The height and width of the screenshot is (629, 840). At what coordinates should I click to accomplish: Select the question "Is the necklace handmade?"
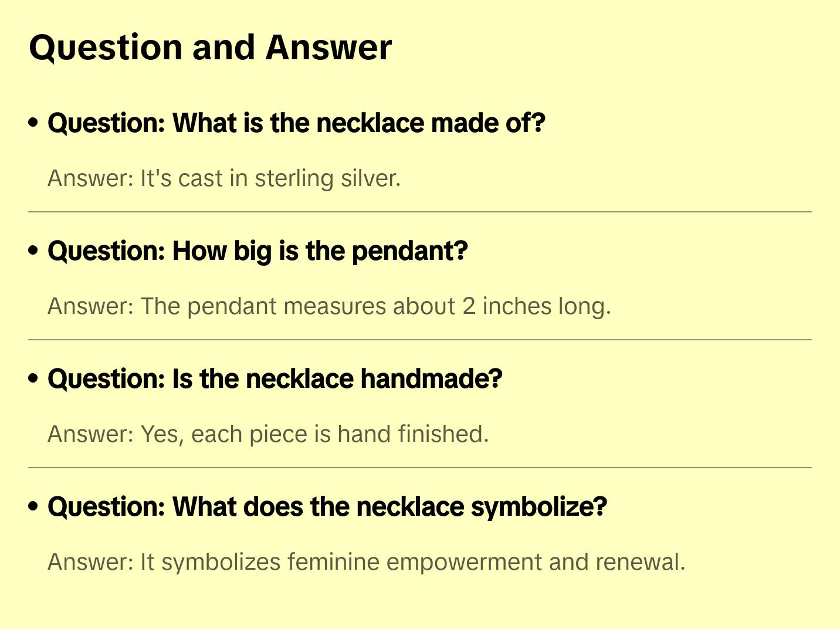275,378
